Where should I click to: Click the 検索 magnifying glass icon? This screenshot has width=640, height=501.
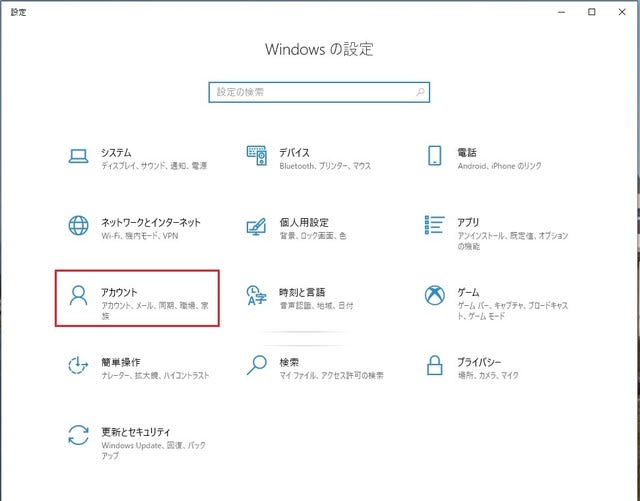[x=257, y=365]
